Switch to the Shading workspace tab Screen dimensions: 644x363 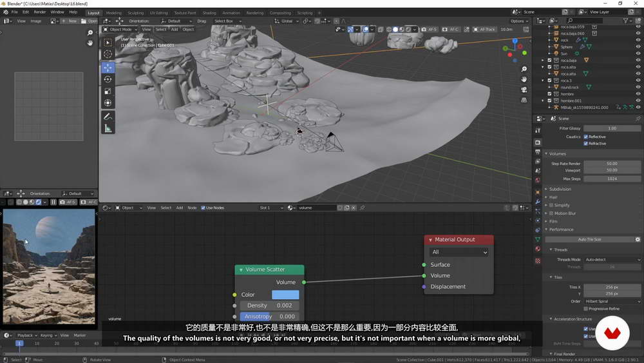209,13
